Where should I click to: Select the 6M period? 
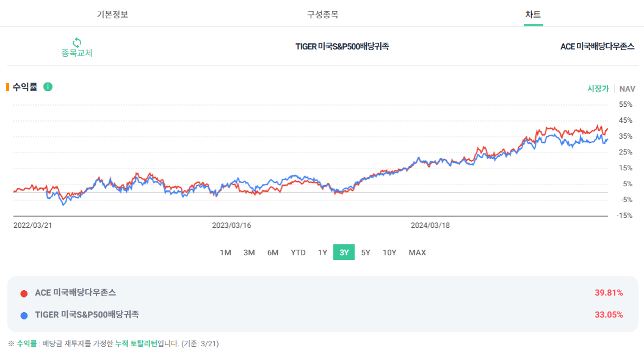(273, 253)
